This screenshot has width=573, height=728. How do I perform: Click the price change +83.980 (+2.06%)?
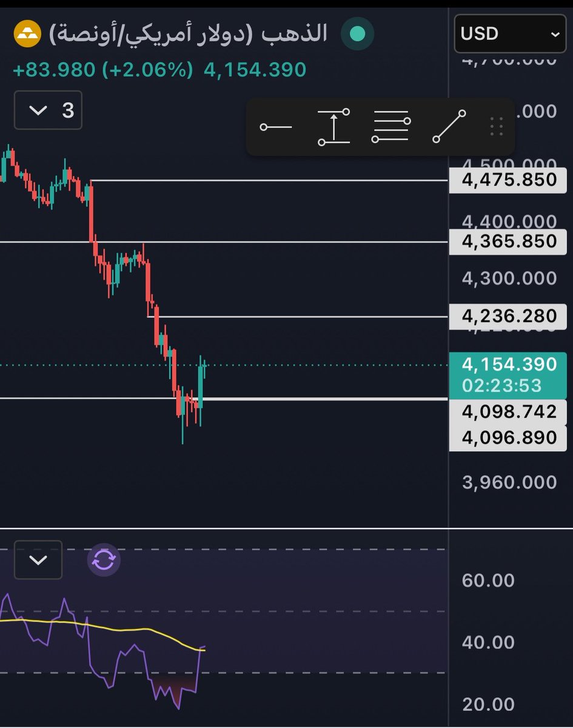point(102,70)
